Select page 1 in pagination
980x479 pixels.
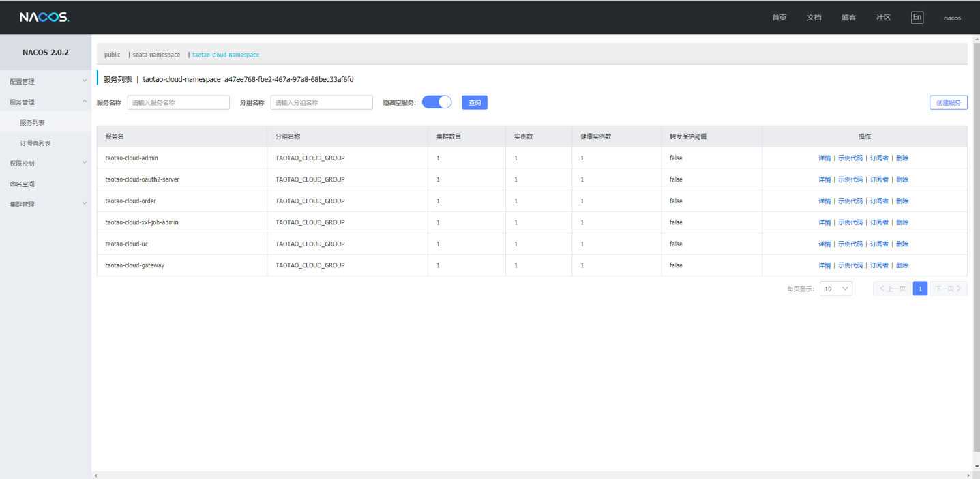pos(920,289)
